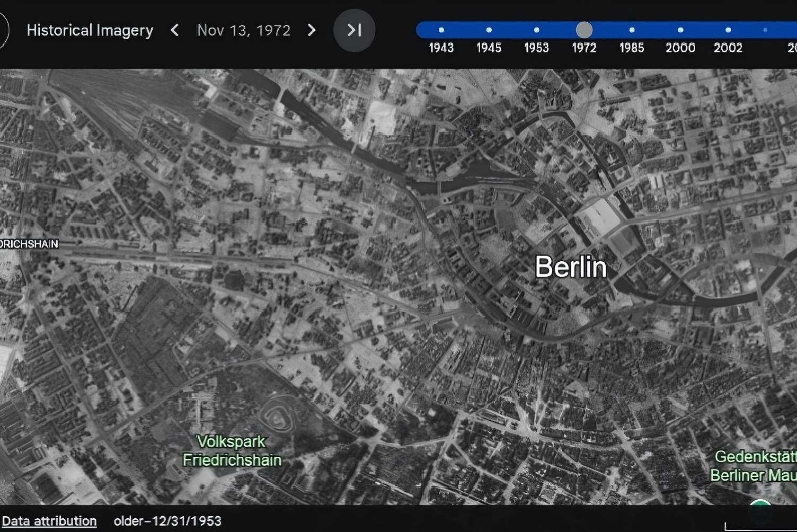Select the 2002 timeline dot
The width and height of the screenshot is (797, 532).
coord(728,30)
